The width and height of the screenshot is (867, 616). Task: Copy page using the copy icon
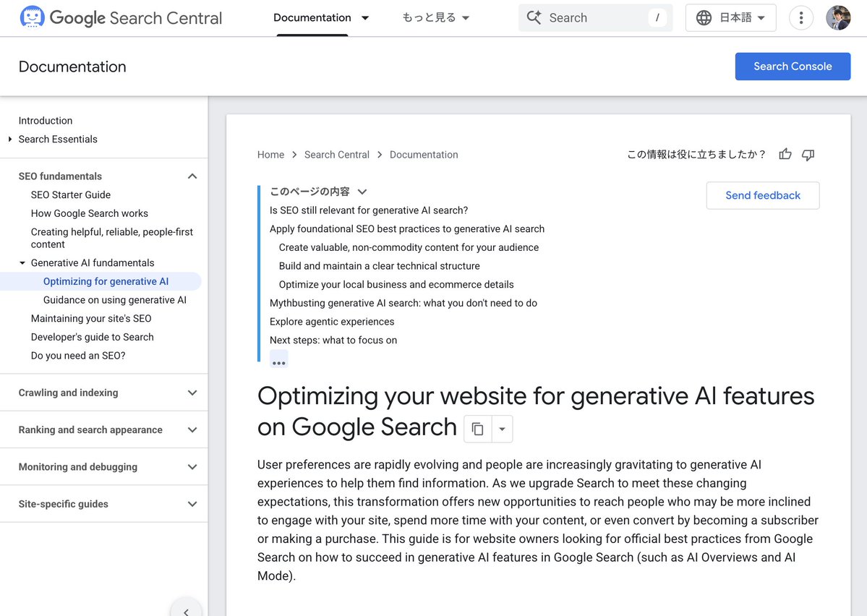tap(478, 429)
